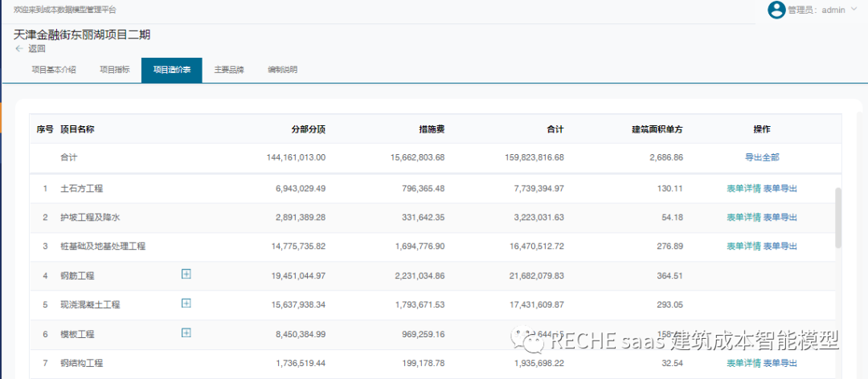View 表单详情 for 护坡工程及降水
The height and width of the screenshot is (379, 868).
coord(743,218)
